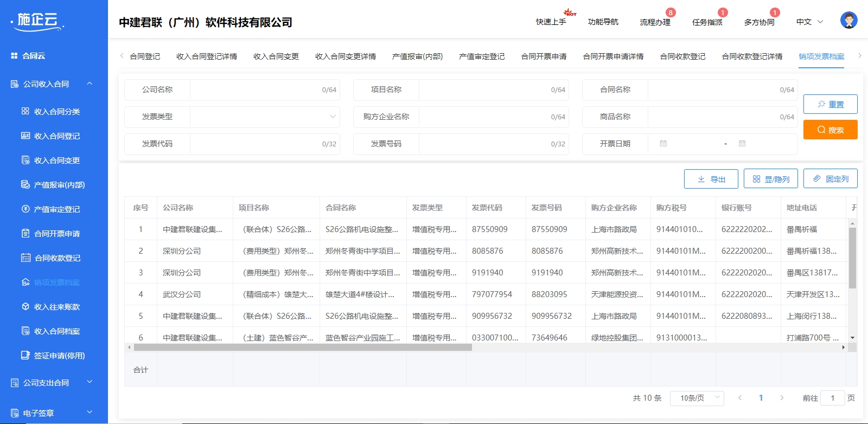
Task: Click the 合同云 grid icon
Action: (14, 56)
